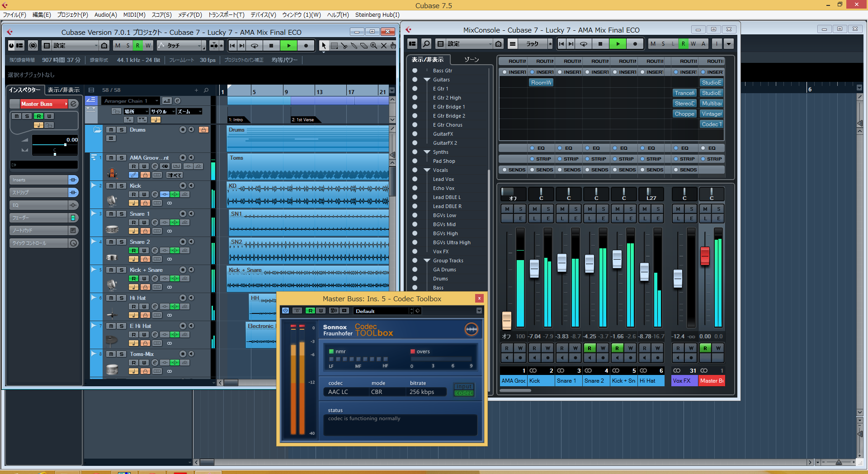The image size is (868, 474).
Task: Select the Master Buss channel label
Action: [712, 381]
